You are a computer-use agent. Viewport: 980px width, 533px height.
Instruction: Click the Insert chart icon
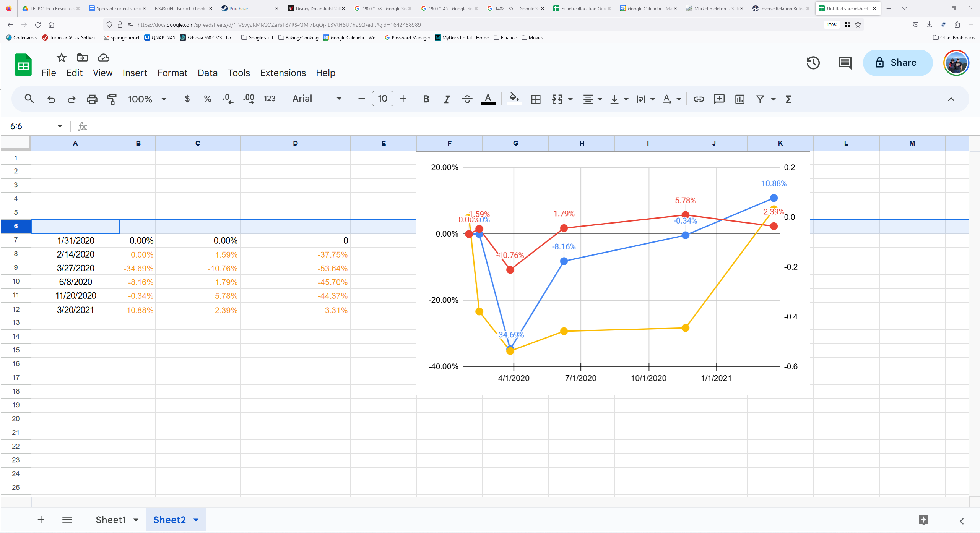pyautogui.click(x=739, y=99)
